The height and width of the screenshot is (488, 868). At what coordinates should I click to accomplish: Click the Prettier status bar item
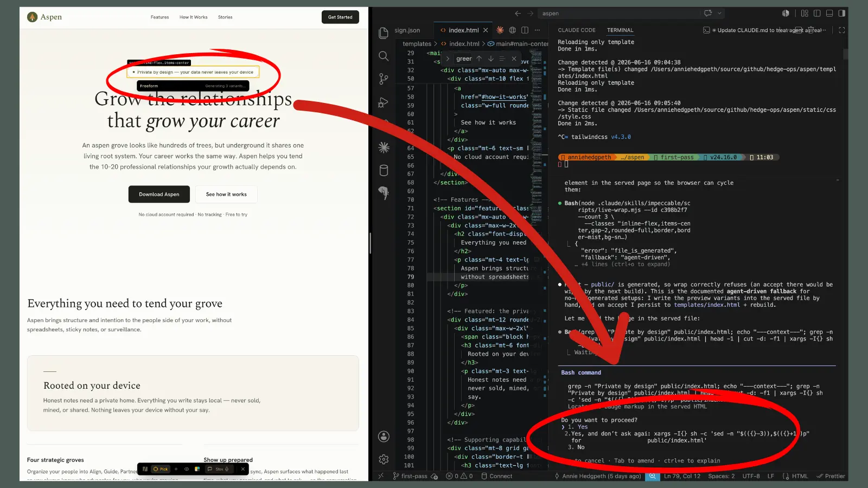(x=831, y=476)
